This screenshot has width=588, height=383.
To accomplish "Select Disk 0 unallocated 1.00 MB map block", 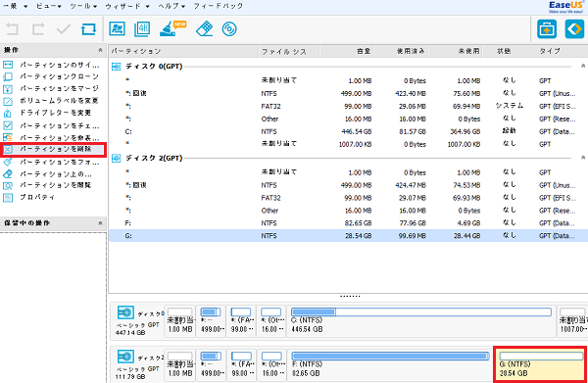I will click(x=179, y=320).
